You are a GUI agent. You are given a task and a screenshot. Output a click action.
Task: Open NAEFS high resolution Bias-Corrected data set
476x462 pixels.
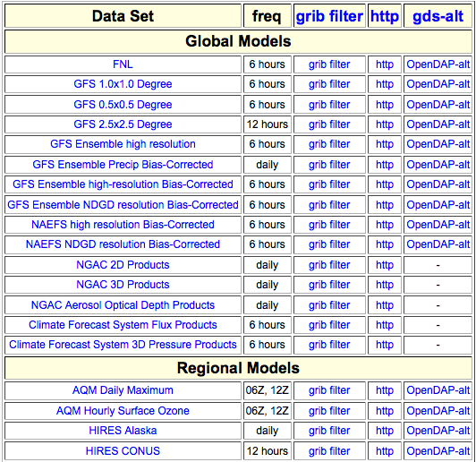[x=123, y=225]
